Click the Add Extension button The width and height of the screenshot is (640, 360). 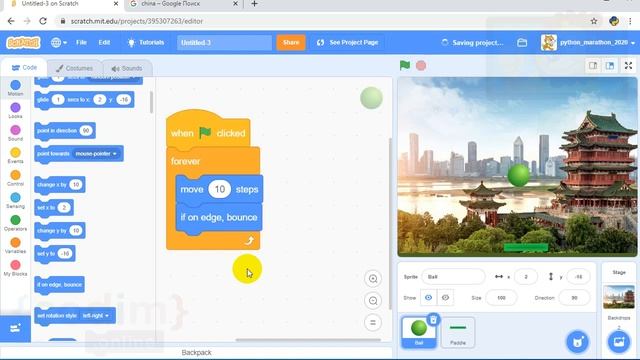coord(15,328)
